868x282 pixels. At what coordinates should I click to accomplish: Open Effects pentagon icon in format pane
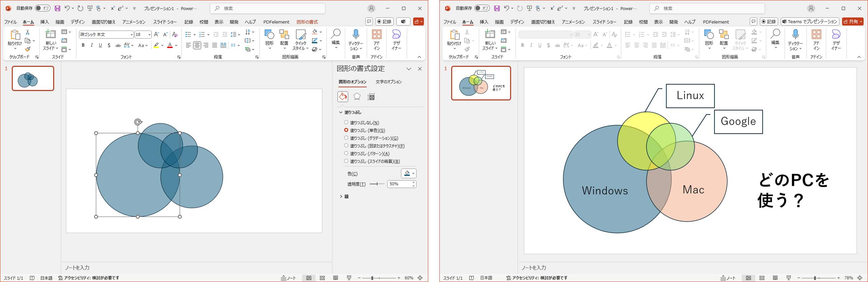[357, 97]
